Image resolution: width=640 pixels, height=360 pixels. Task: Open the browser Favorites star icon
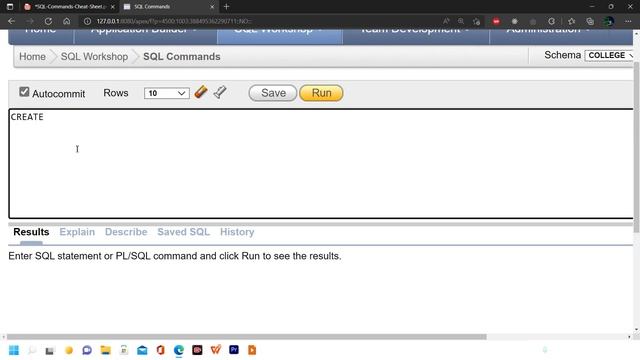coord(571,21)
